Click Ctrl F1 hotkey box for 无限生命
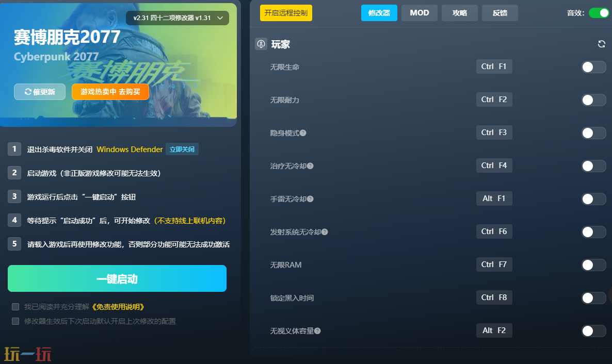 coord(494,67)
